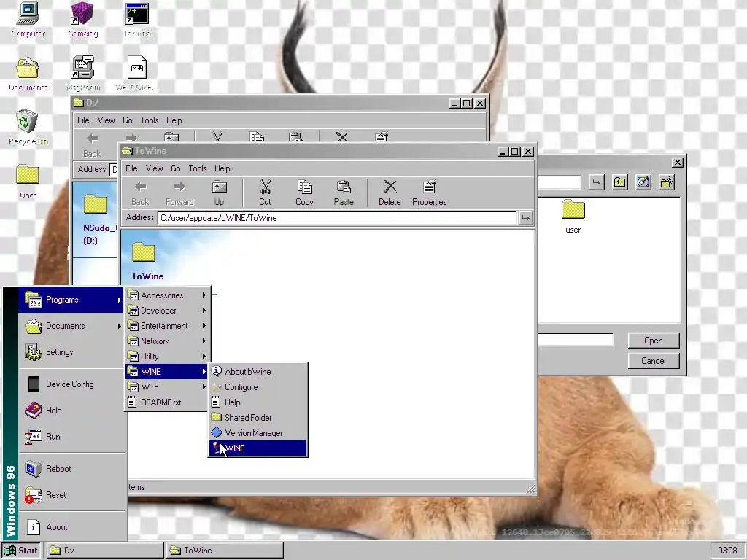Open the MsgRoom desktop shortcut
This screenshot has width=747, height=560.
(82, 74)
